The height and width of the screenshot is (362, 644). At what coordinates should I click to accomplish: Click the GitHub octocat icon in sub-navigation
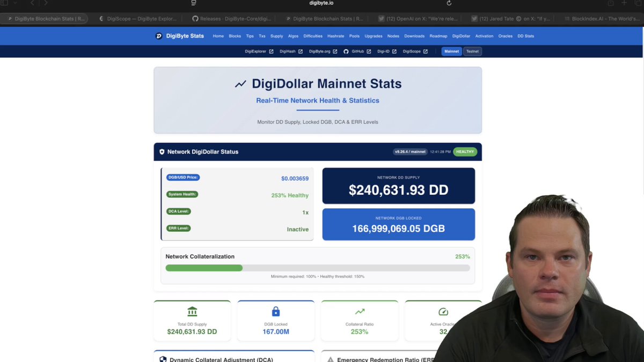point(346,51)
